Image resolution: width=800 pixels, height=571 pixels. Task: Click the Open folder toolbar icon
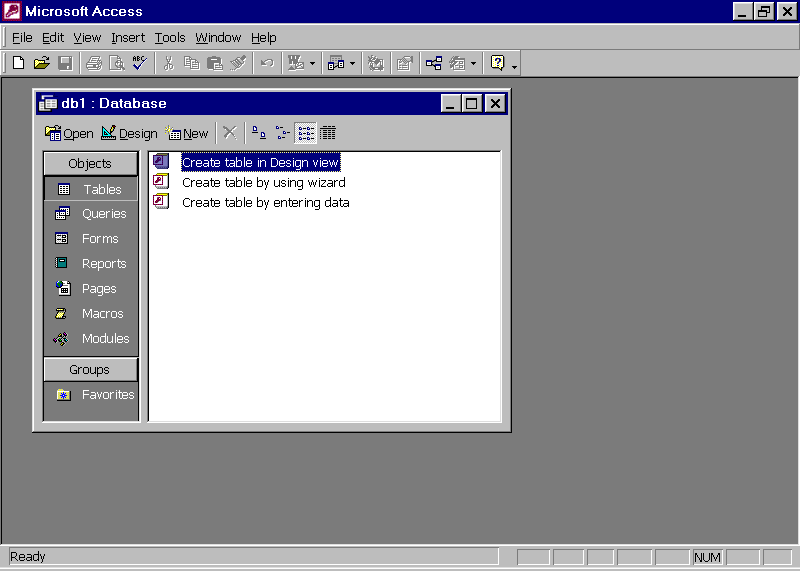tap(42, 63)
